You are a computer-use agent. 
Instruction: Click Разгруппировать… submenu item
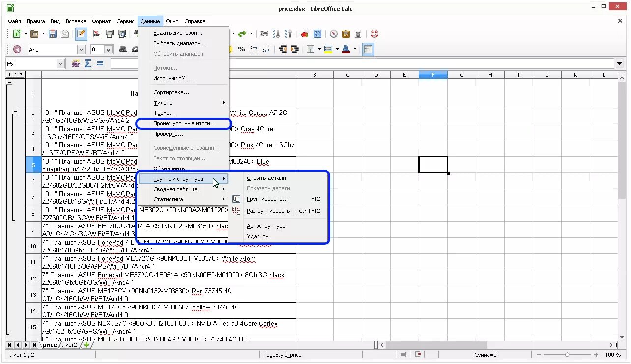coord(279,211)
